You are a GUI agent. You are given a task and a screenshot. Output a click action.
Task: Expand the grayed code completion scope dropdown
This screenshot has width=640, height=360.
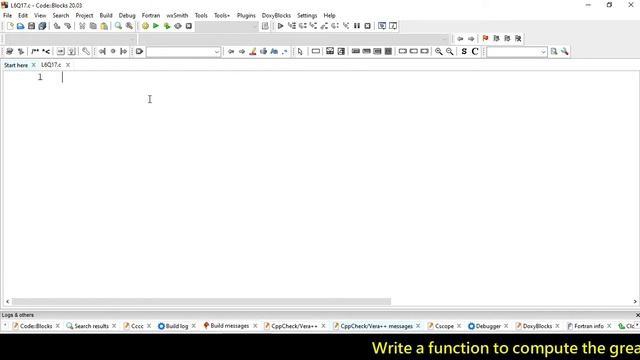pos(132,39)
